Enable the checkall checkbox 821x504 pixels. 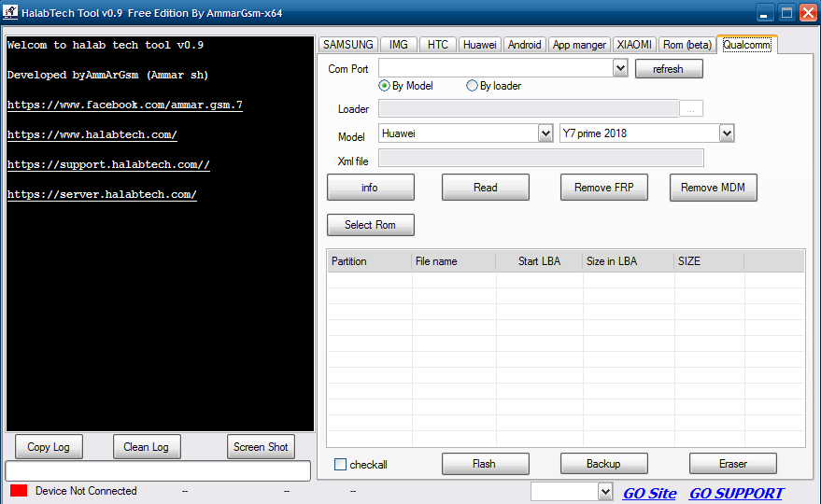click(x=341, y=465)
